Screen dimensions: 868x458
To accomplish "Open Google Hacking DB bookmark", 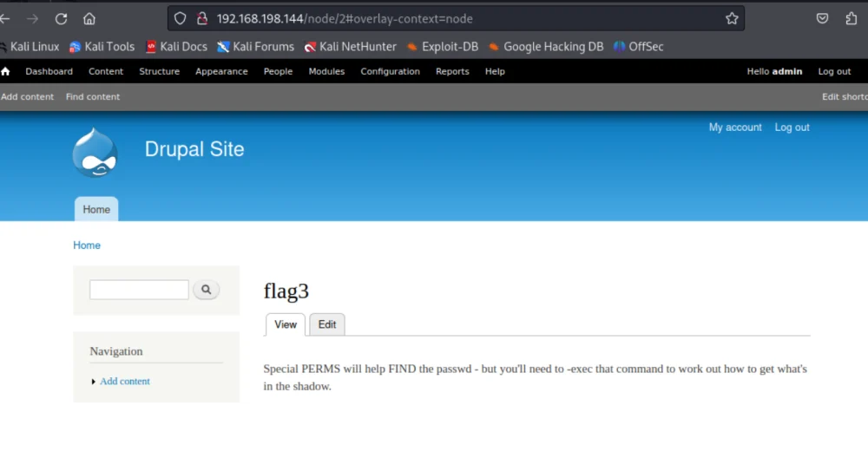I will point(546,47).
